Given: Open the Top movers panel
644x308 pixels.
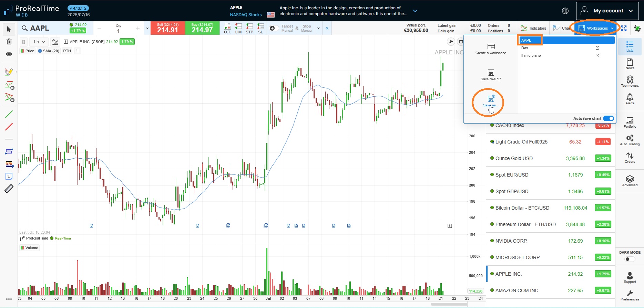Looking at the screenshot, I should 630,82.
